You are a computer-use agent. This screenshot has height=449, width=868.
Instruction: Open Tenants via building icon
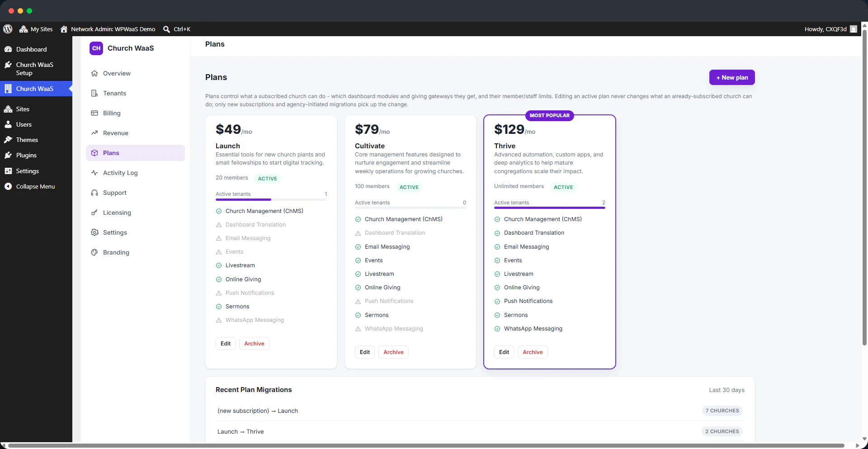tap(94, 93)
